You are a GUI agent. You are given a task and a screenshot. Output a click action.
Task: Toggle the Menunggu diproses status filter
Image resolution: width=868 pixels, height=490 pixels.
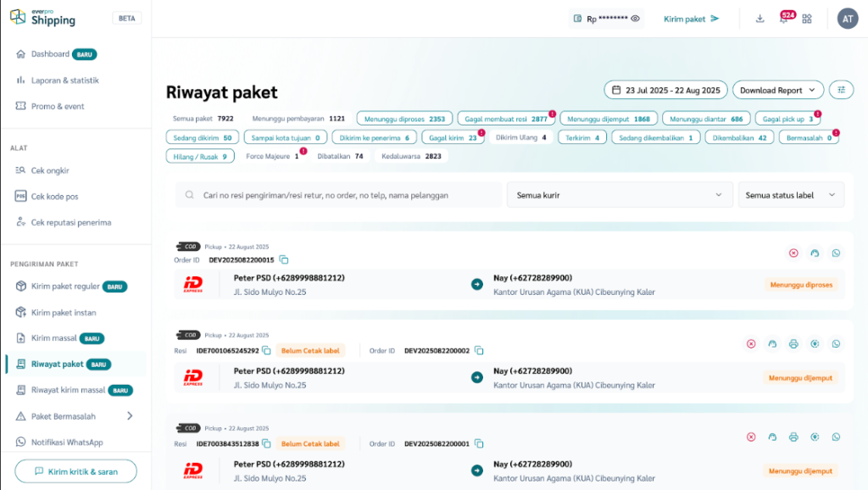point(403,119)
